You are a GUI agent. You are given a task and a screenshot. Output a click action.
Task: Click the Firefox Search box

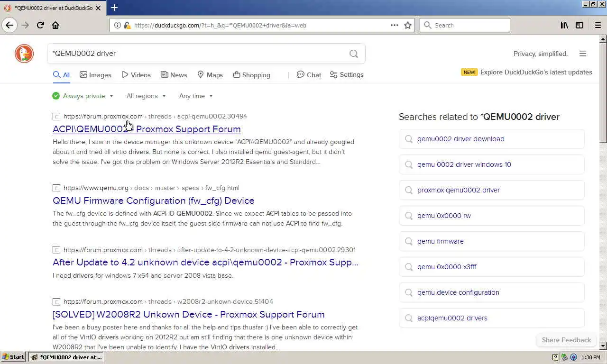point(465,25)
